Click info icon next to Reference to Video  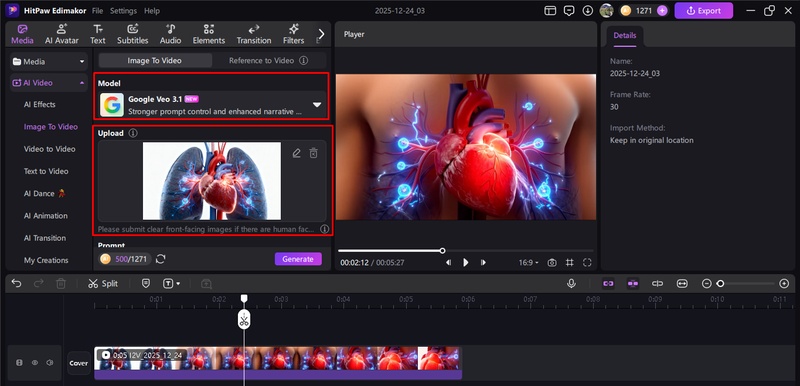pos(304,60)
